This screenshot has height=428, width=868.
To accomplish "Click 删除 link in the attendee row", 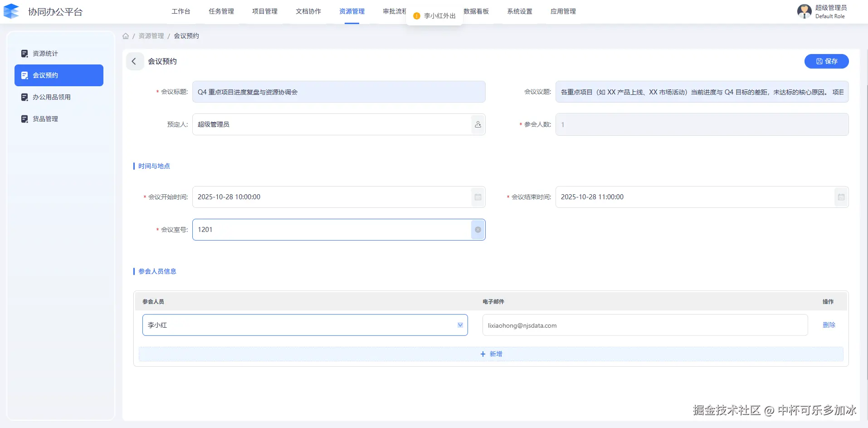I will (829, 325).
